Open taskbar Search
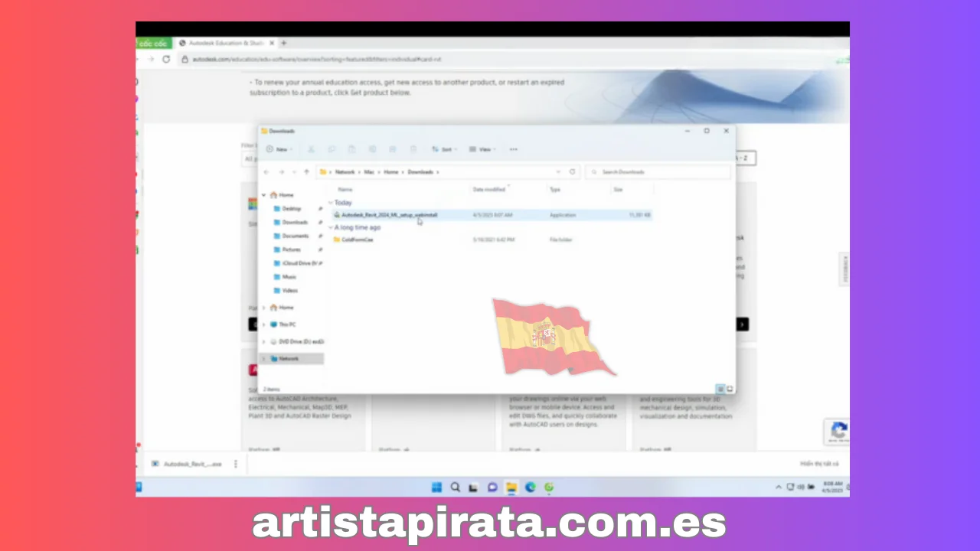This screenshot has width=980, height=551. [456, 487]
